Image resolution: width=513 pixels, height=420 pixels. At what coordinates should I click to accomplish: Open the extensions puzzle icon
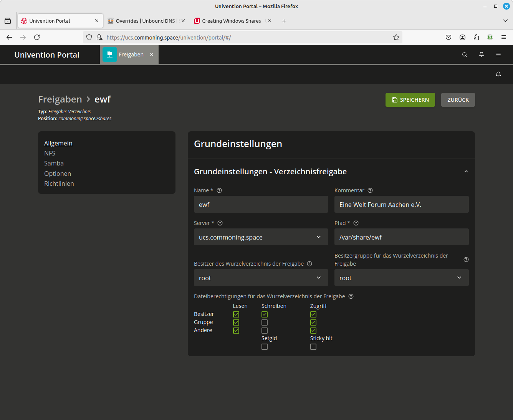(476, 37)
